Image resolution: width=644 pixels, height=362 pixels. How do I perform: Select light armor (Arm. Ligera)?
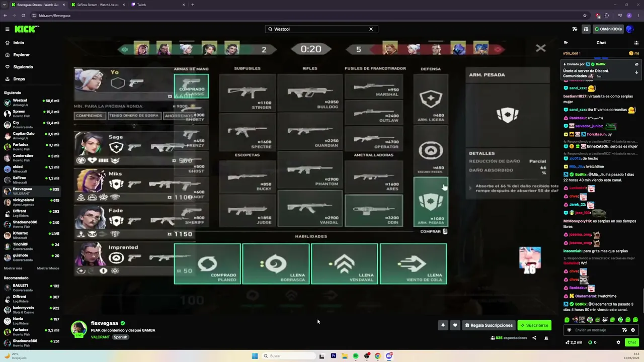431,99
